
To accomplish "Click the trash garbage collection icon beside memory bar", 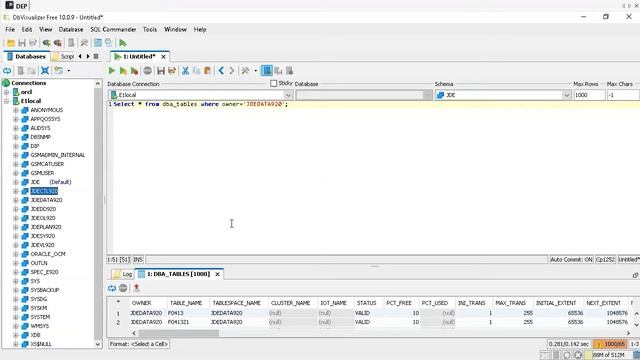I will tap(636, 355).
